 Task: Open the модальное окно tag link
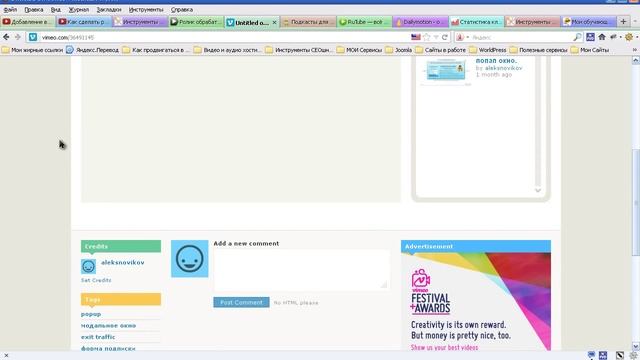coord(109,325)
